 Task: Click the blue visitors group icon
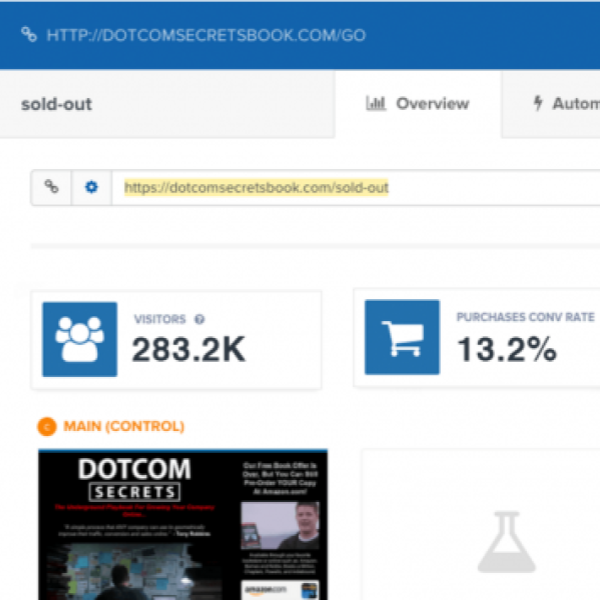coord(80,339)
